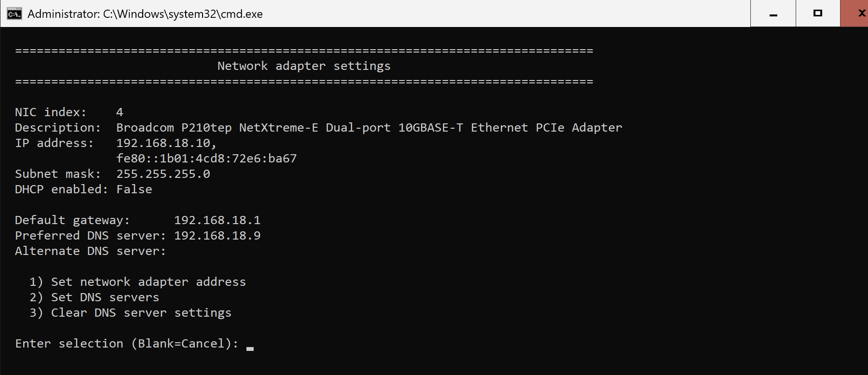The image size is (868, 375).
Task: Click option 3 Clear DNS server settings
Action: (130, 313)
